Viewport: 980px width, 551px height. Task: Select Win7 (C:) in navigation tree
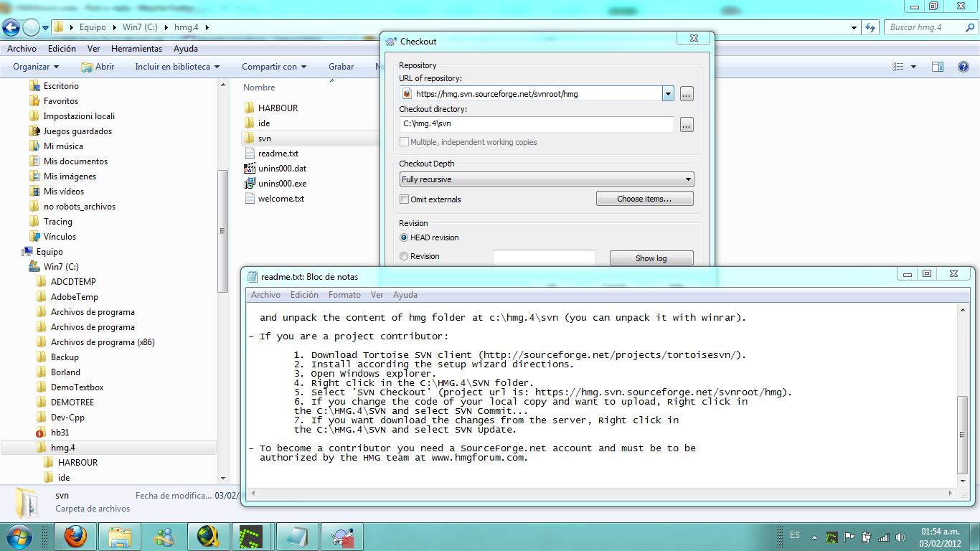(x=61, y=267)
